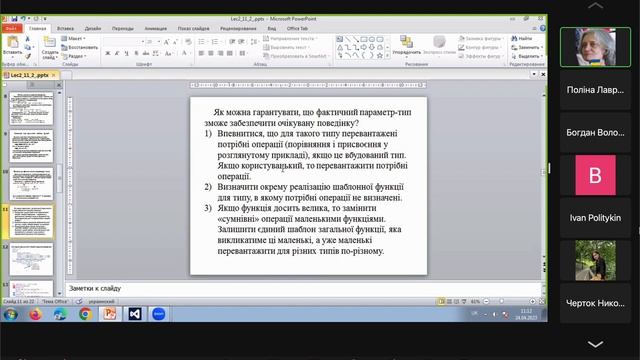Open the Animation (Анимация) tab
The image size is (640, 360).
[156, 29]
